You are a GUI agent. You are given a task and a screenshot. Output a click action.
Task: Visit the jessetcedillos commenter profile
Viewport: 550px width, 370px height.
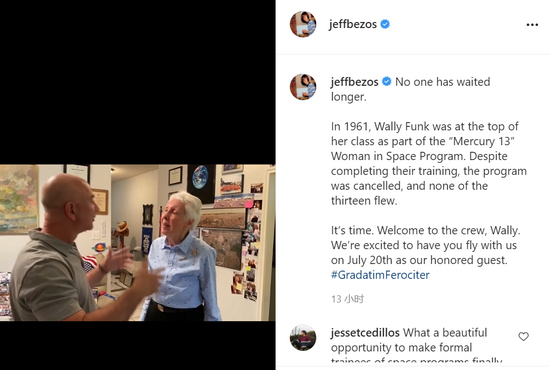point(365,332)
